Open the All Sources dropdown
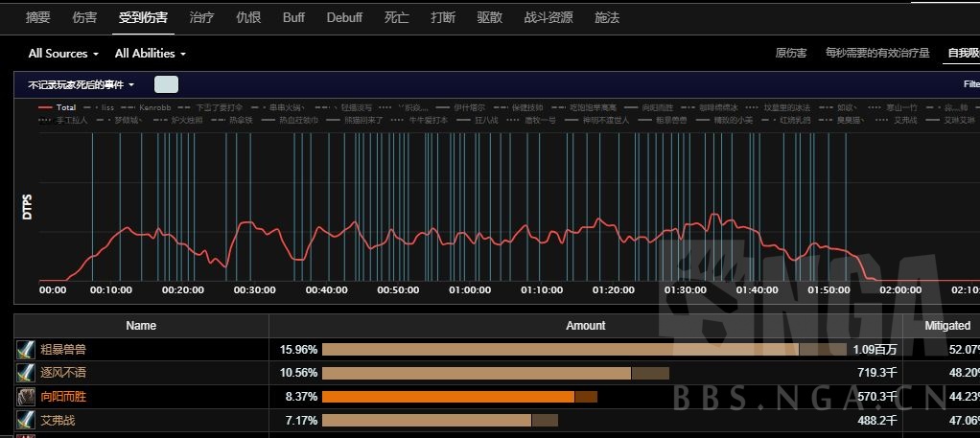 [x=63, y=54]
